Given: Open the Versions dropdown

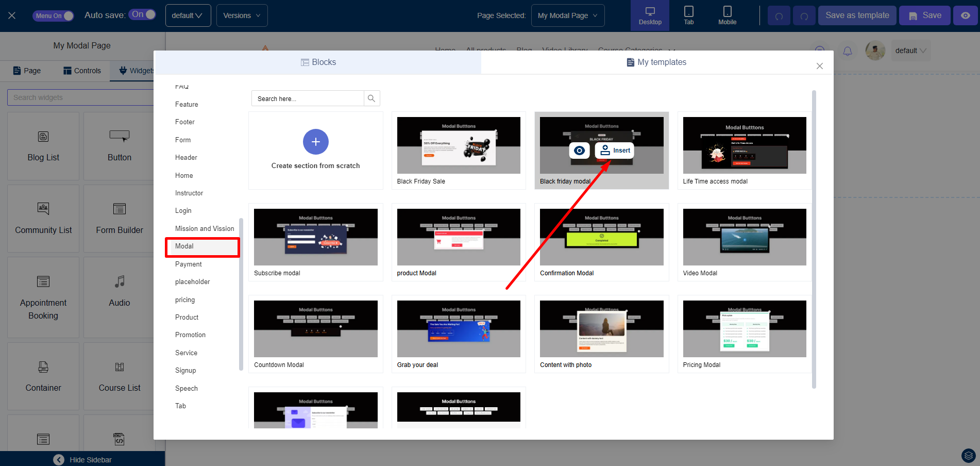Looking at the screenshot, I should tap(242, 15).
